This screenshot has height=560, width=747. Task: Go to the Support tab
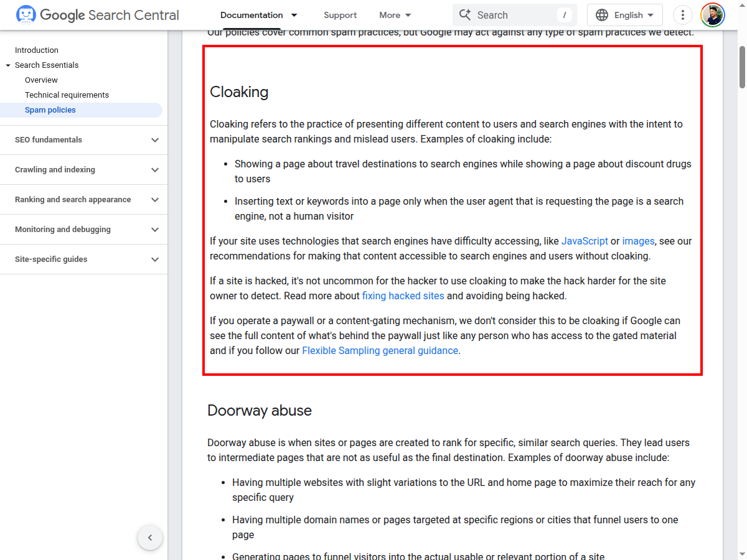(340, 15)
